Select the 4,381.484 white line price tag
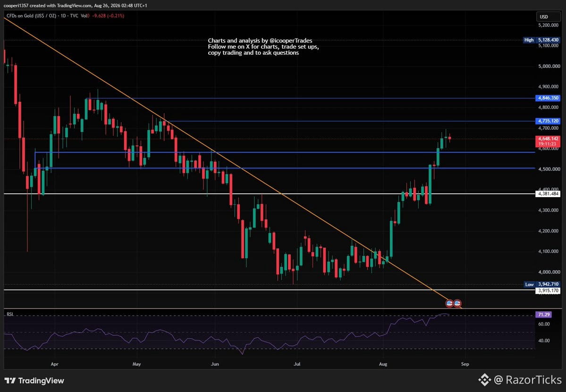566x392 pixels. [x=548, y=194]
